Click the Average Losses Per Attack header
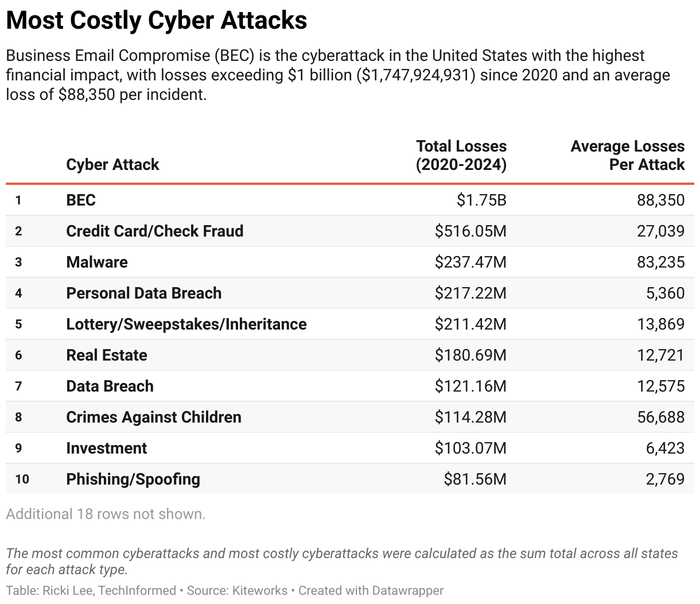Viewport: 700px width, 604px height. [x=627, y=156]
